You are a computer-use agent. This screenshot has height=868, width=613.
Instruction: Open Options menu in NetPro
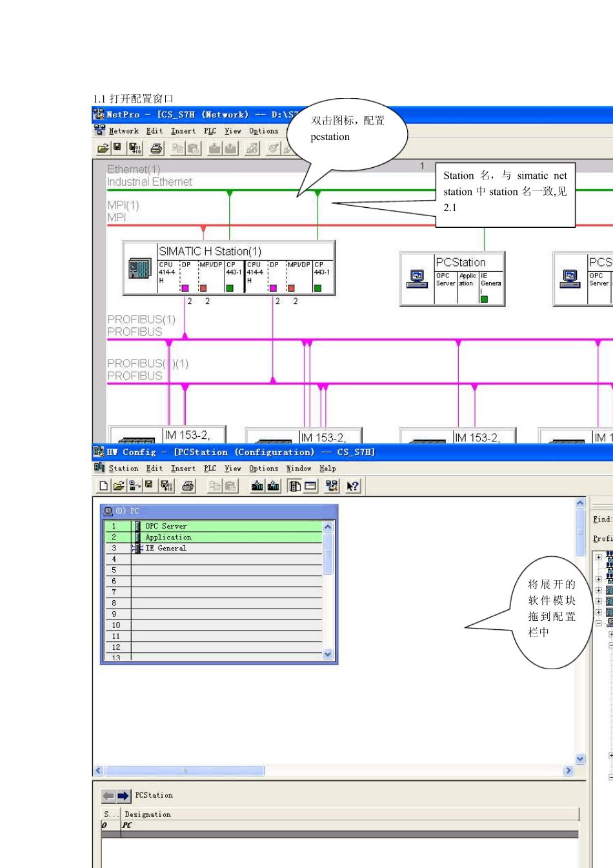264,131
